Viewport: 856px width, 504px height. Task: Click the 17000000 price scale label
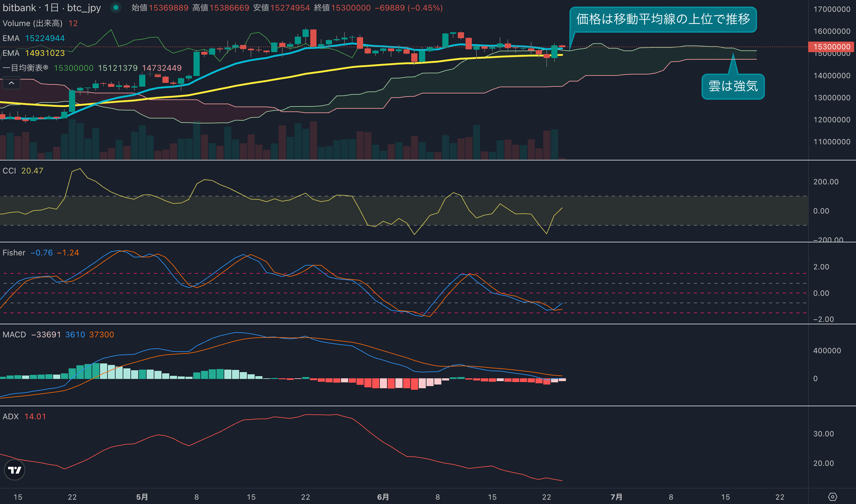831,9
